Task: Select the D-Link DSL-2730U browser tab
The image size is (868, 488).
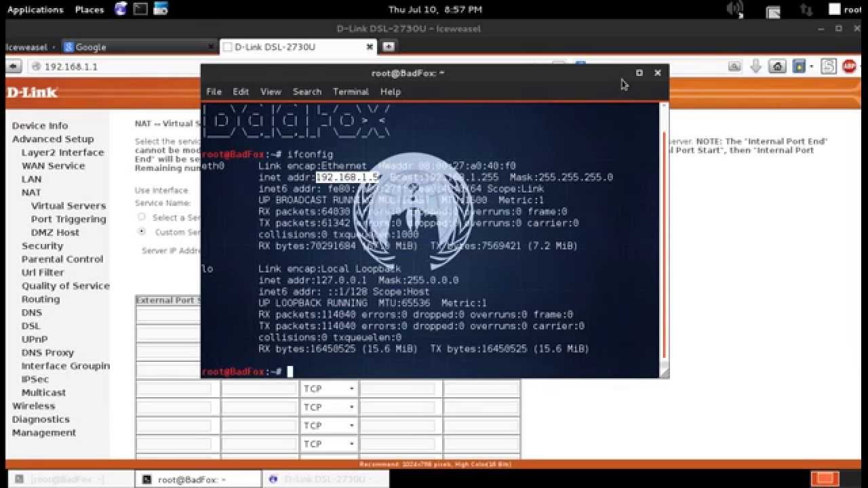Action: (298, 47)
